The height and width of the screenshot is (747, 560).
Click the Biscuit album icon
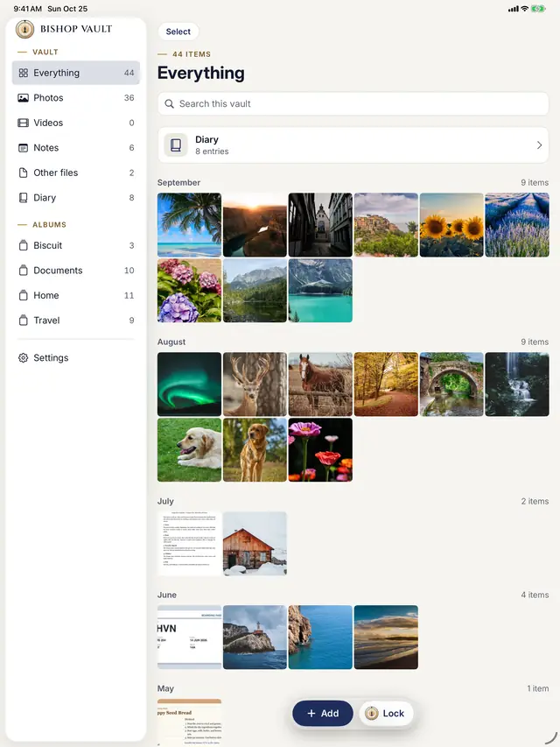point(23,245)
